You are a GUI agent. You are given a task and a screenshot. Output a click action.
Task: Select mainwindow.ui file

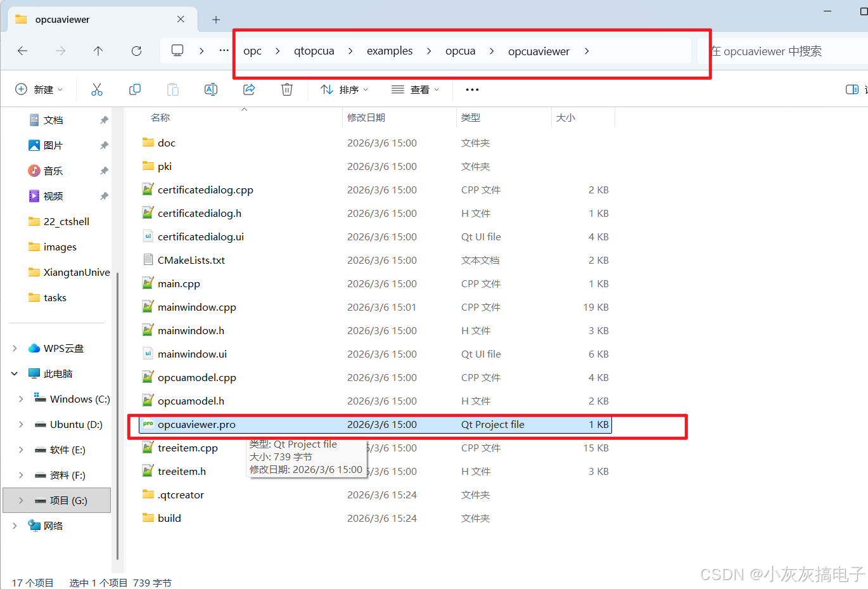tap(375, 354)
